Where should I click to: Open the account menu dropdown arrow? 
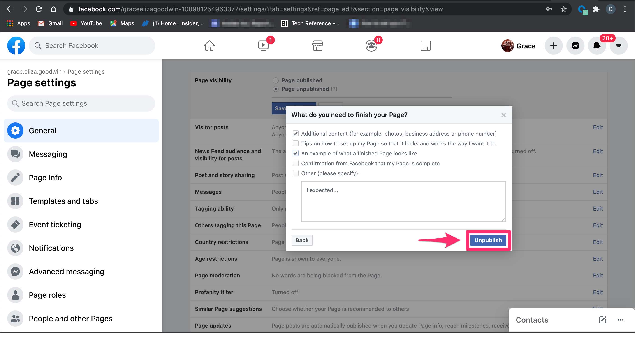[618, 46]
